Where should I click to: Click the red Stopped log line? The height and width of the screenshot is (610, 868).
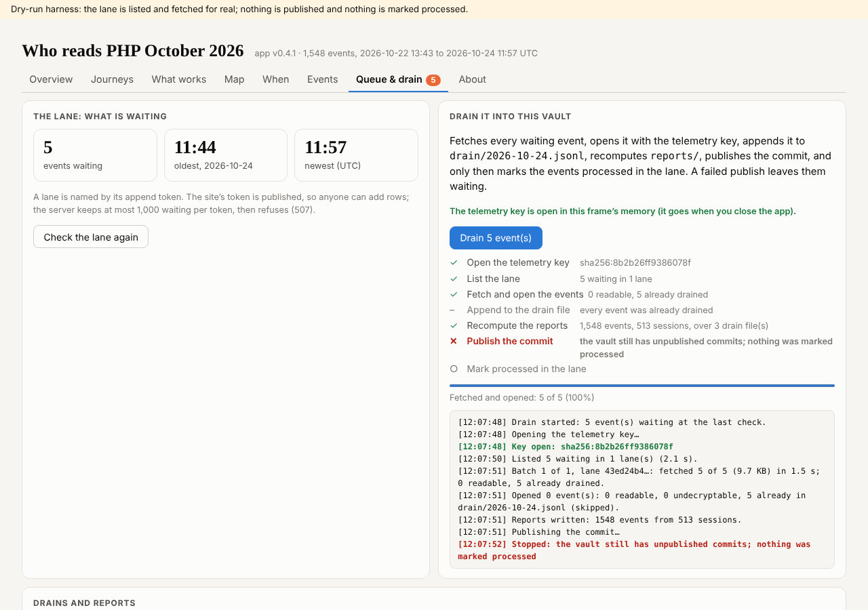click(634, 550)
